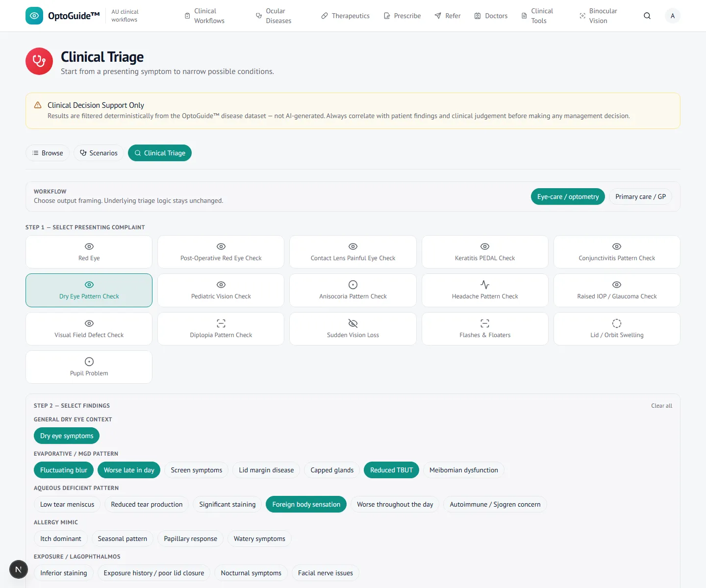The height and width of the screenshot is (588, 706).
Task: Click the OptoGuide eye logo icon
Action: (34, 16)
